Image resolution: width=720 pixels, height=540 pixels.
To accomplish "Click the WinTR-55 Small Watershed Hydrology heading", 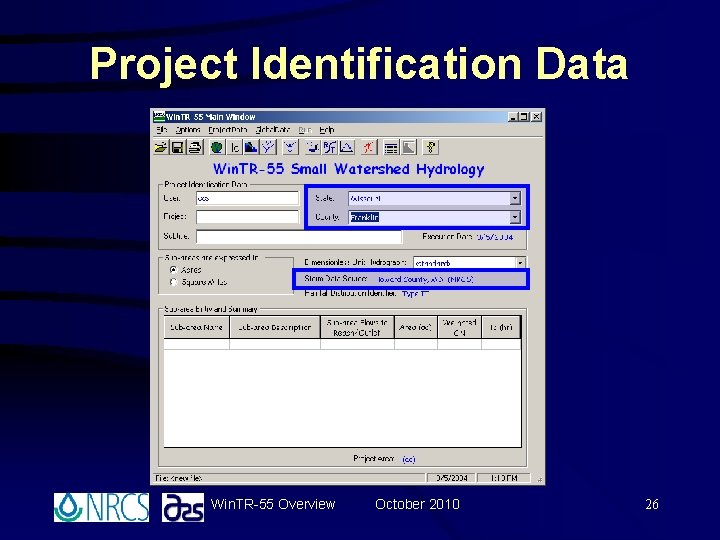I will 349,169.
